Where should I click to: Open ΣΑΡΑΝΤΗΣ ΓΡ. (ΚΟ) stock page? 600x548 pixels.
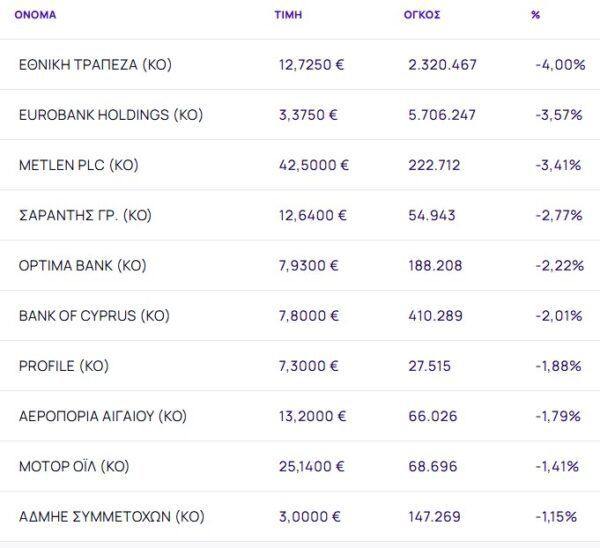click(x=85, y=215)
